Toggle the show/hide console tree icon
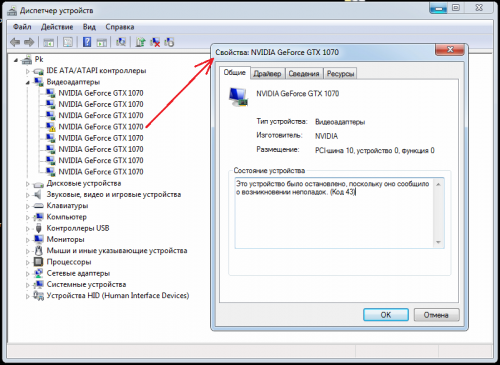500x365 pixels. click(49, 42)
